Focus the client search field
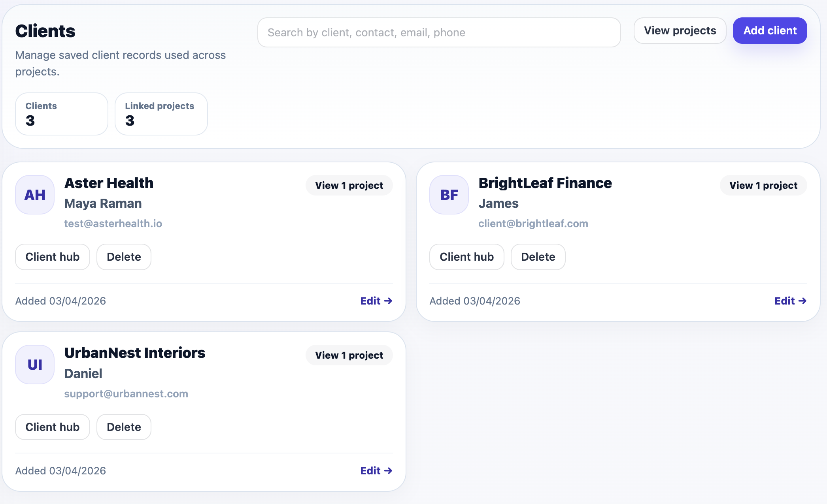The height and width of the screenshot is (504, 827). [x=439, y=32]
